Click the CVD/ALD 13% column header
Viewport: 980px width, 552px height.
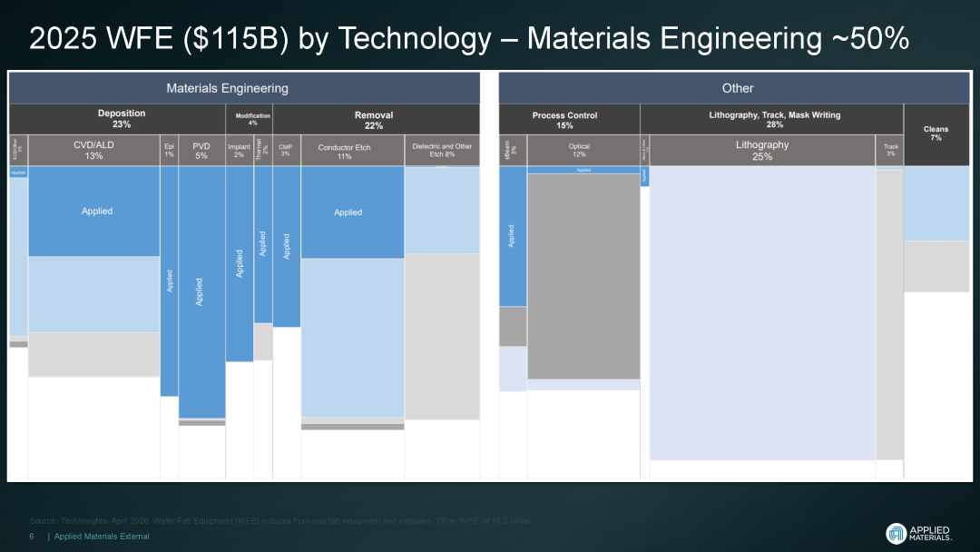click(94, 151)
